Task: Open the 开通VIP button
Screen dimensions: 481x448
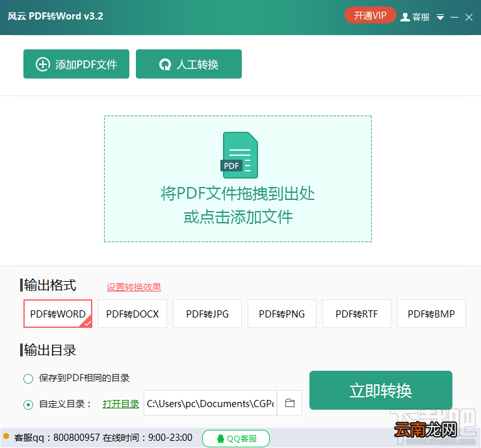Action: (x=370, y=16)
